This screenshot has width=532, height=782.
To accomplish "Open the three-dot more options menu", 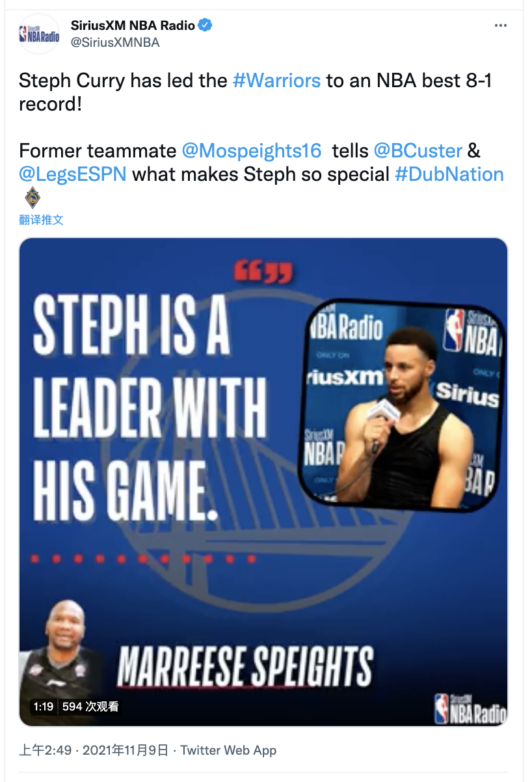I will pyautogui.click(x=500, y=25).
